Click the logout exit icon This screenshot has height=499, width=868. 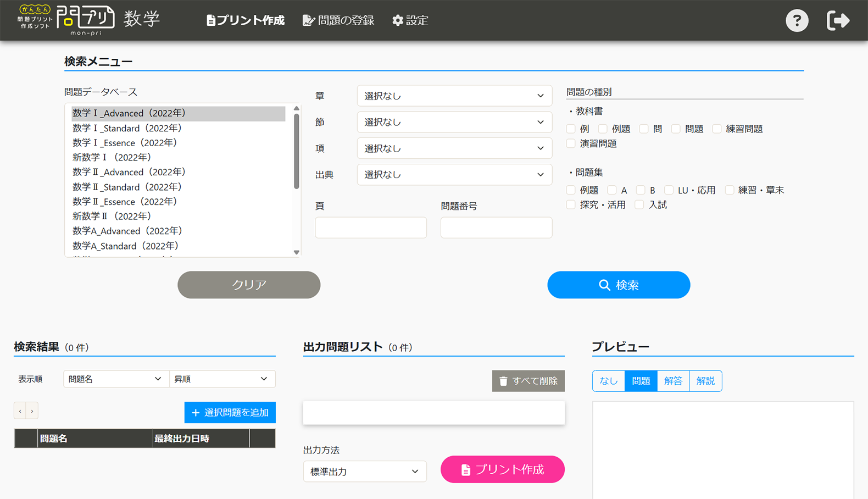coord(838,21)
